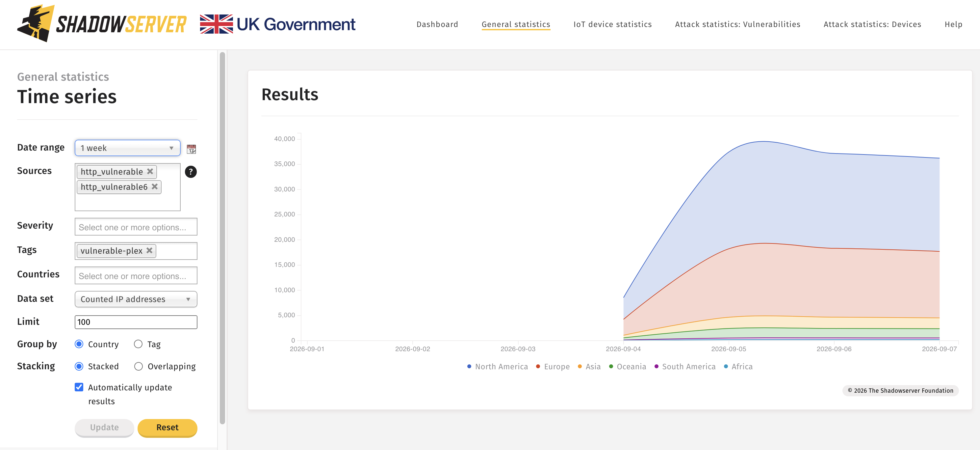Remove the http_vulnerable6 source tag
This screenshot has width=980, height=450.
[x=154, y=186]
